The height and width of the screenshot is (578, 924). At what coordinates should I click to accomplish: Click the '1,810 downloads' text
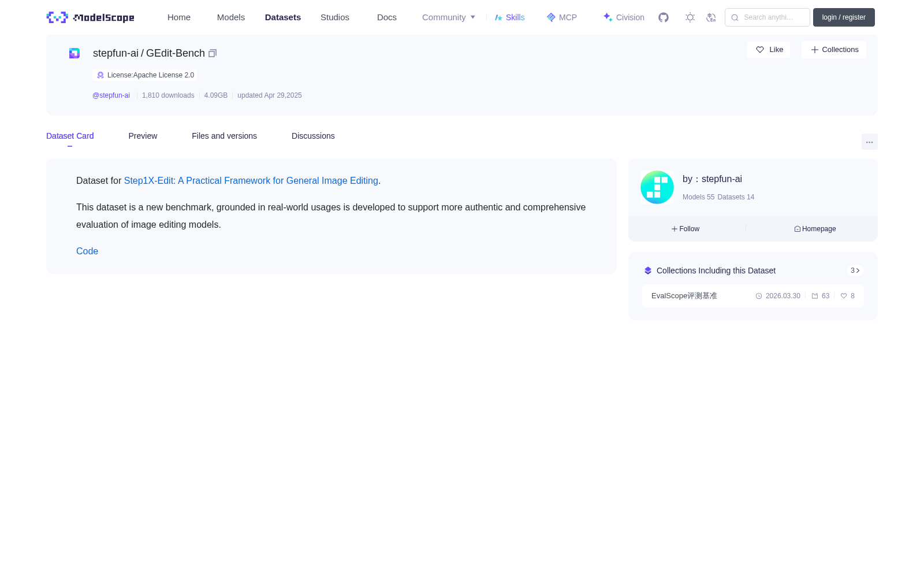168,95
